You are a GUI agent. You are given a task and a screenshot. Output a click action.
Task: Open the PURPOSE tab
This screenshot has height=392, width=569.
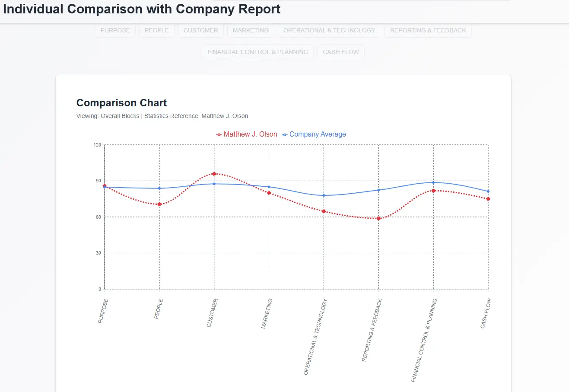click(115, 30)
